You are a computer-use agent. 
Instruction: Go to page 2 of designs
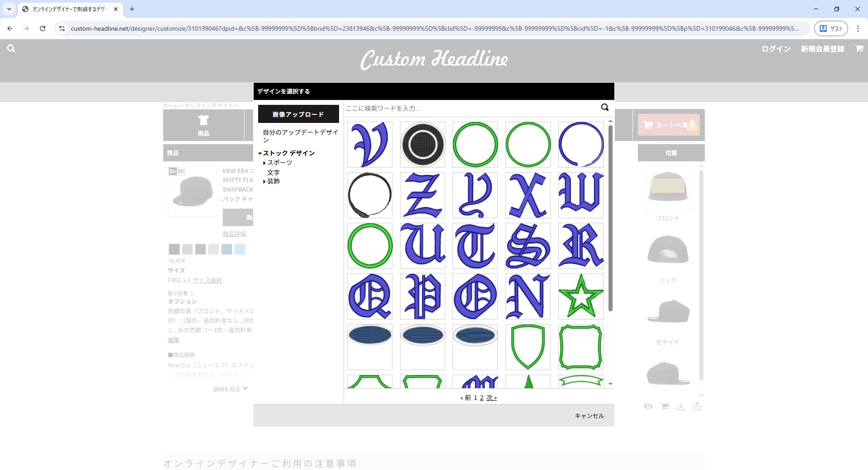tap(481, 398)
